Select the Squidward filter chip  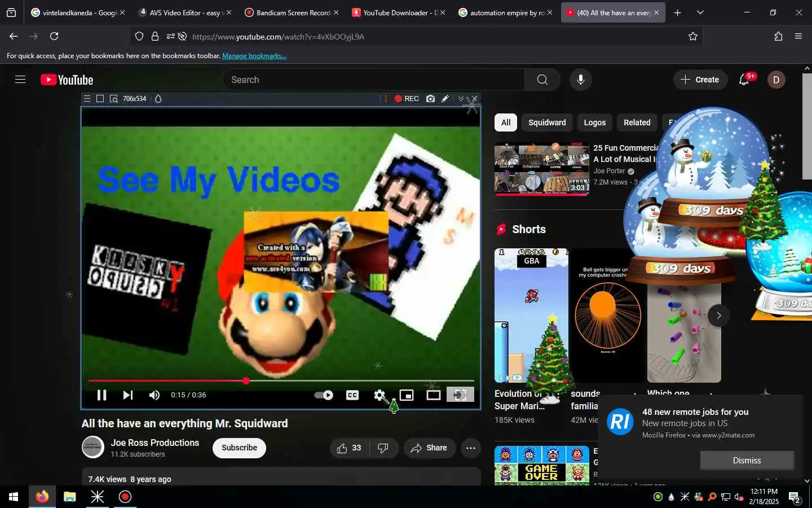point(547,122)
